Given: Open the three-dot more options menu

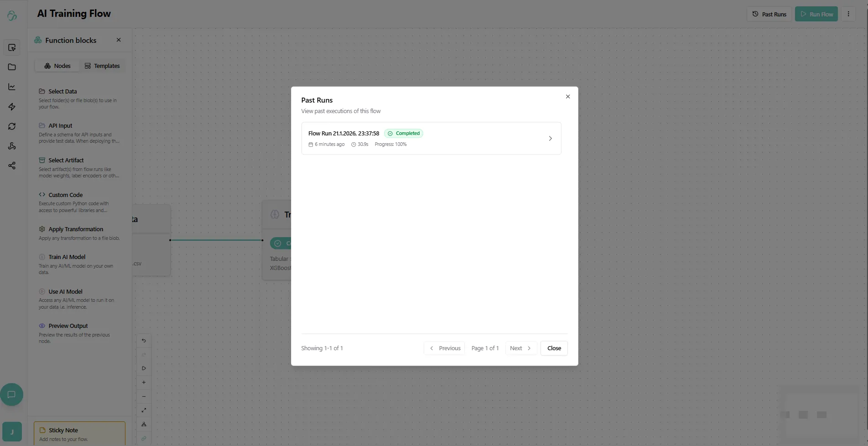Looking at the screenshot, I should (x=848, y=14).
